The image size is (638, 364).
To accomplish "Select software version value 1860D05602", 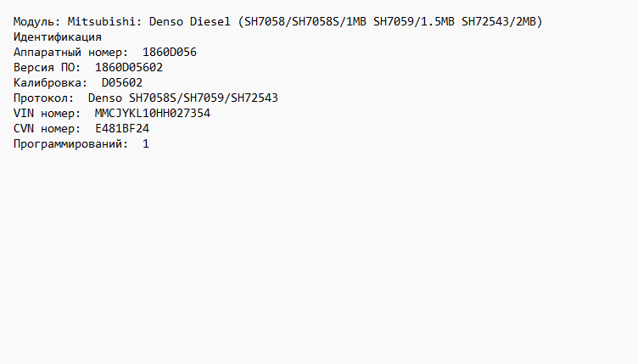I will pos(129,67).
